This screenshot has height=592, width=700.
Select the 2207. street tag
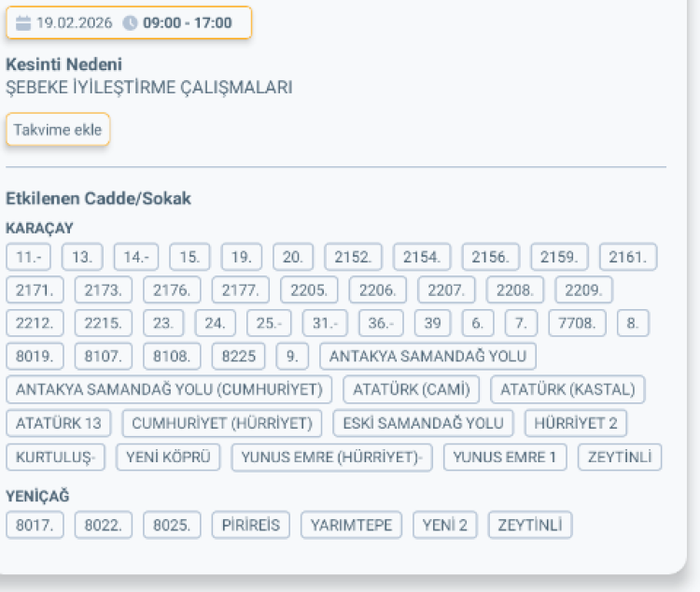[x=446, y=290]
